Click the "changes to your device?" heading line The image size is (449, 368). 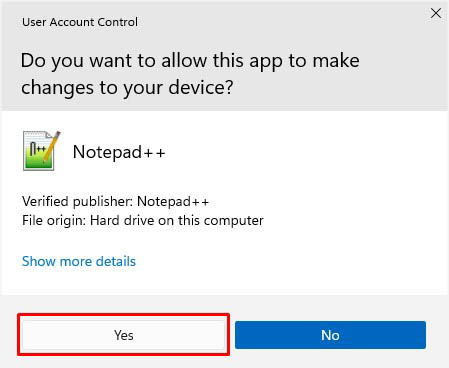pos(127,88)
